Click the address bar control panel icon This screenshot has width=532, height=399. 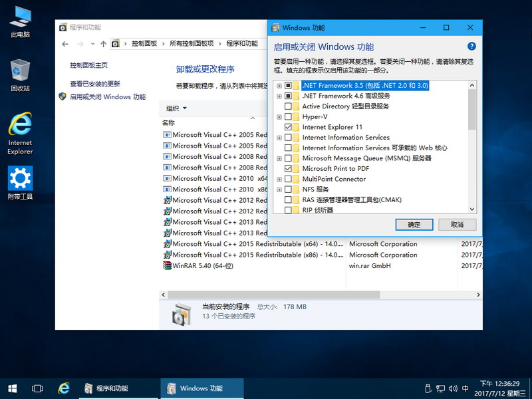coord(116,44)
